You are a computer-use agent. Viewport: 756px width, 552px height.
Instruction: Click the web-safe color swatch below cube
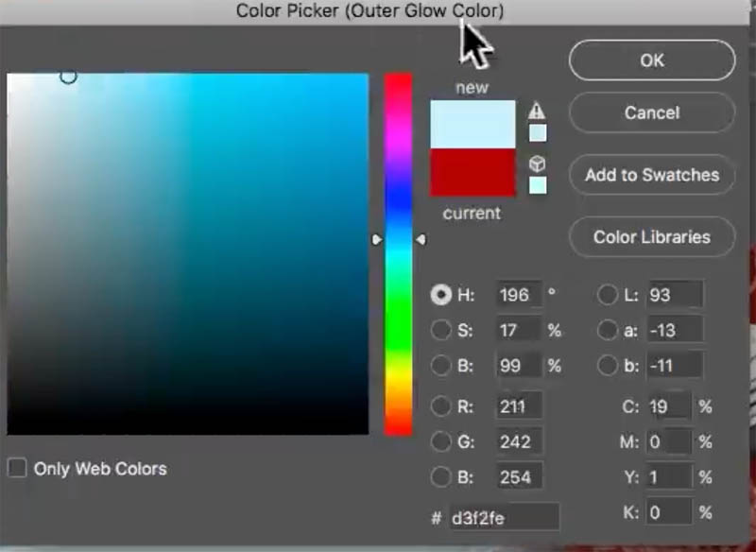click(537, 185)
